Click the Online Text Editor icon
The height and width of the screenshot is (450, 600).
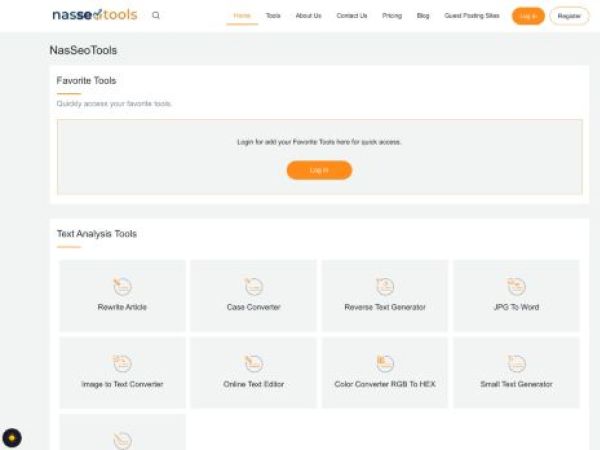pyautogui.click(x=254, y=363)
